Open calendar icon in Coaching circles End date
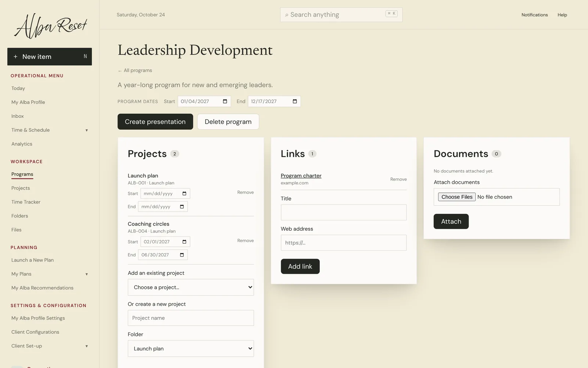 pos(182,255)
